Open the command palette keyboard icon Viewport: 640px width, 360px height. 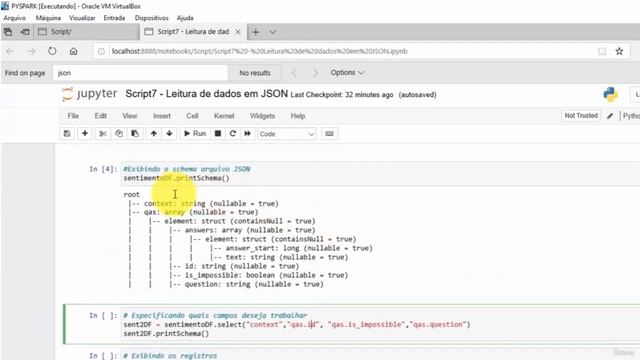329,133
